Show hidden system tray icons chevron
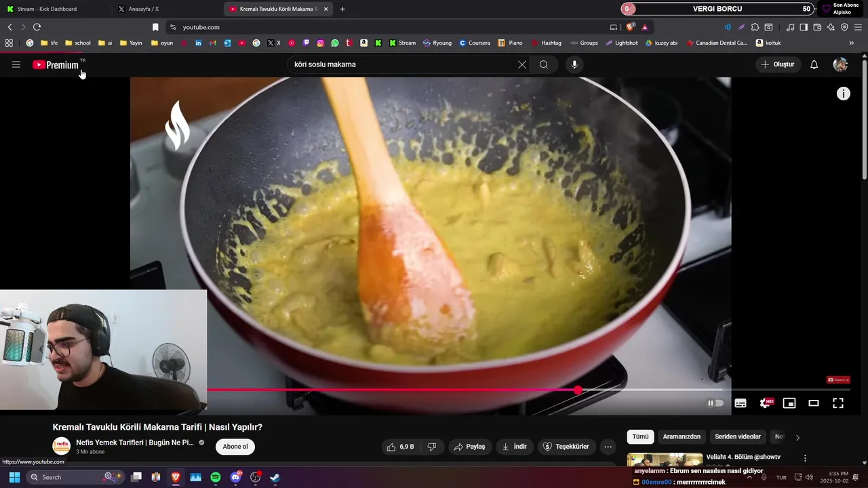 click(749, 477)
